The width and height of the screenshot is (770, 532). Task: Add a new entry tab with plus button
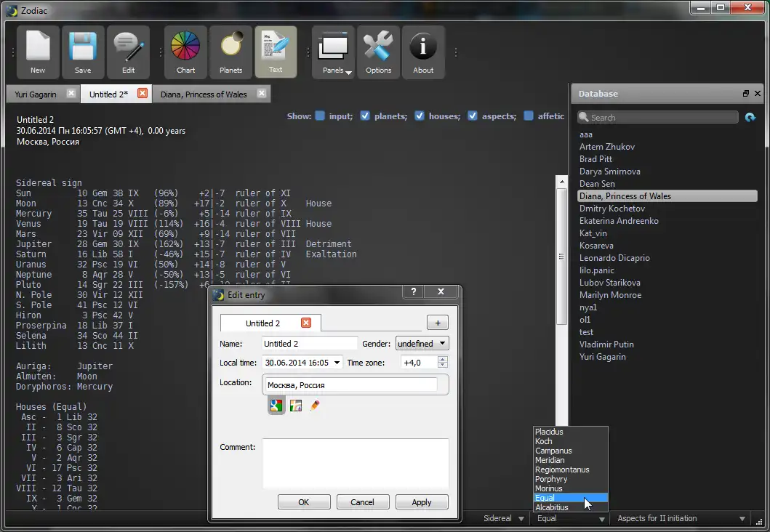(438, 323)
